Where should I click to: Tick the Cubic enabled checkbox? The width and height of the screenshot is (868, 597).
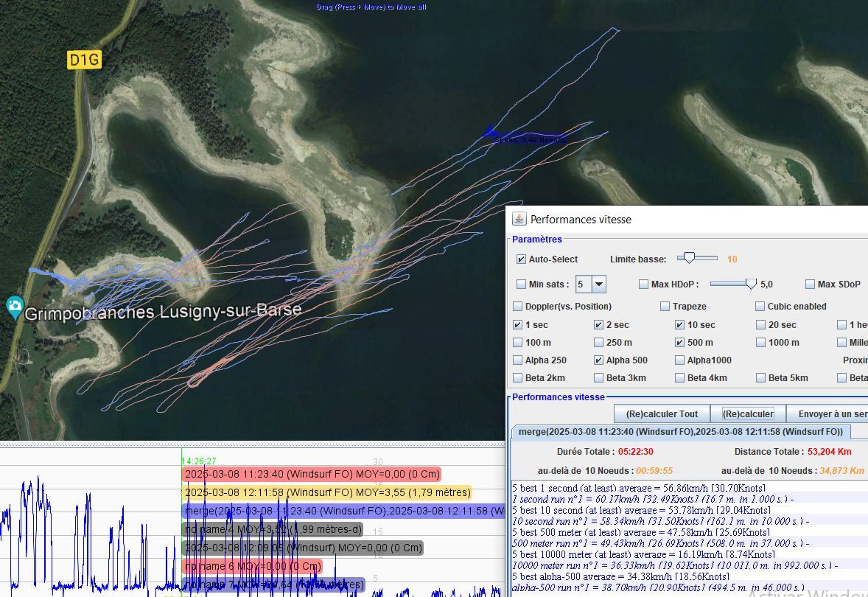760,307
